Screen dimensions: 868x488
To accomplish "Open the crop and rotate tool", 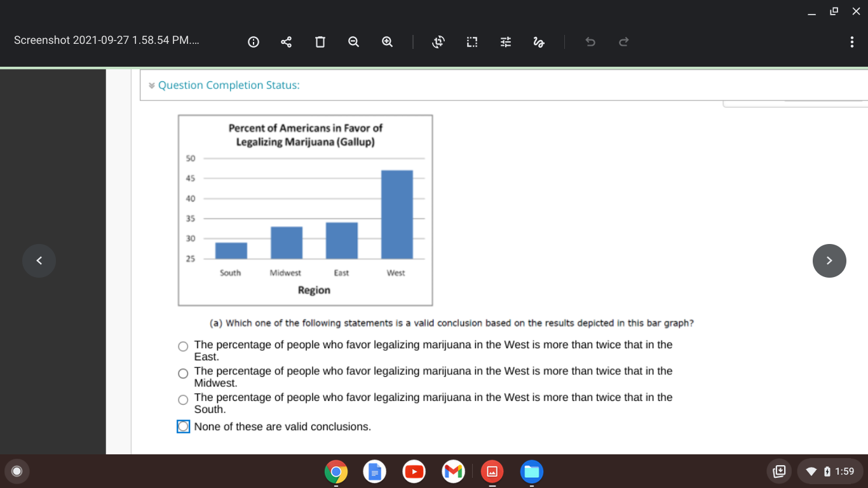I will (471, 42).
